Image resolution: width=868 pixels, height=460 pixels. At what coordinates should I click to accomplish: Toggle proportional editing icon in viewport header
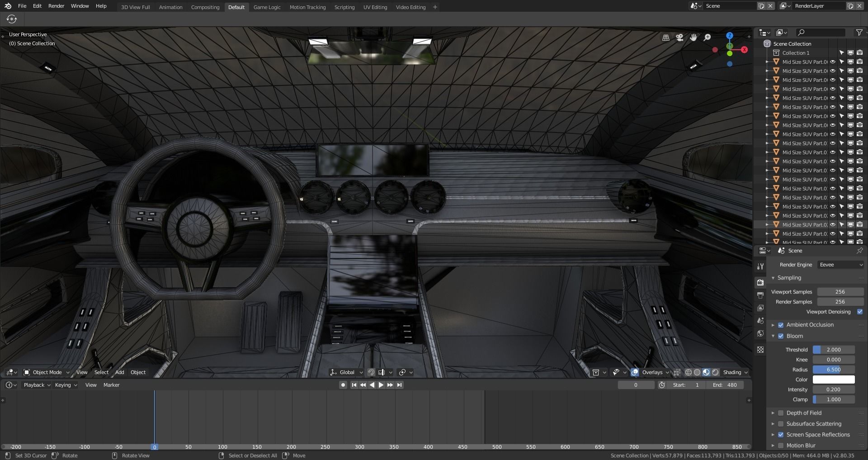(402, 372)
